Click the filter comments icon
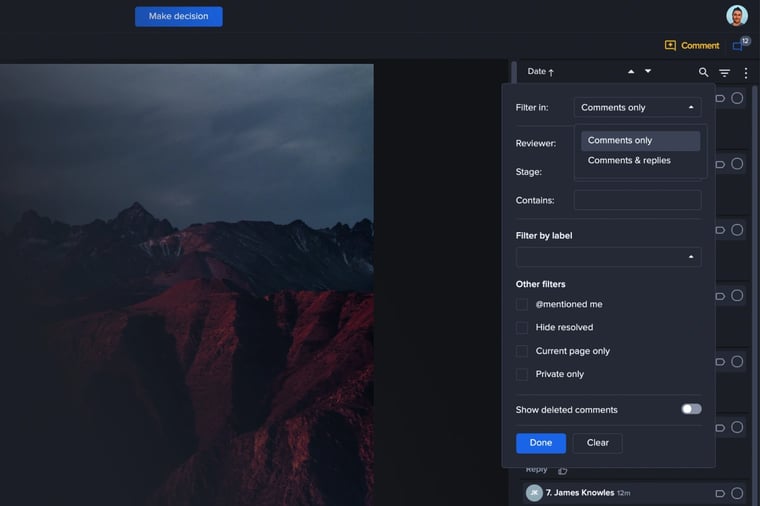This screenshot has width=760, height=506. click(725, 73)
